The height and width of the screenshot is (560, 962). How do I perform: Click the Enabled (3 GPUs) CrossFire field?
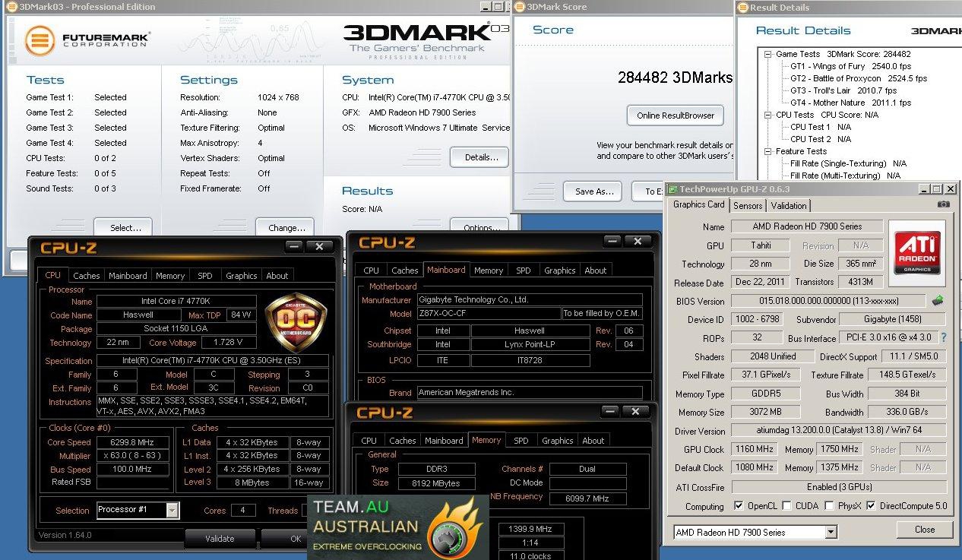(x=839, y=487)
